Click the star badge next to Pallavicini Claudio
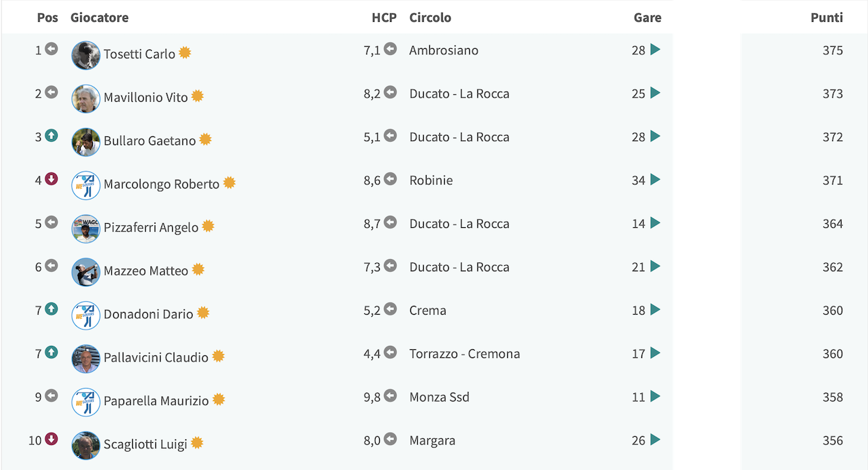The height and width of the screenshot is (470, 868). 218,356
